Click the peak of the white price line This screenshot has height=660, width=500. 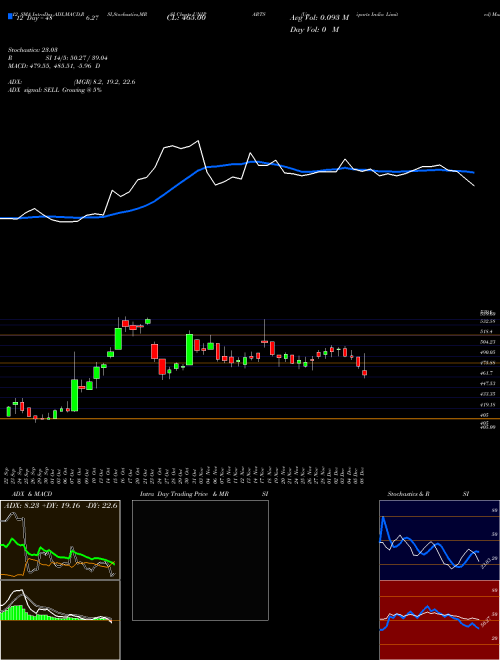click(198, 141)
